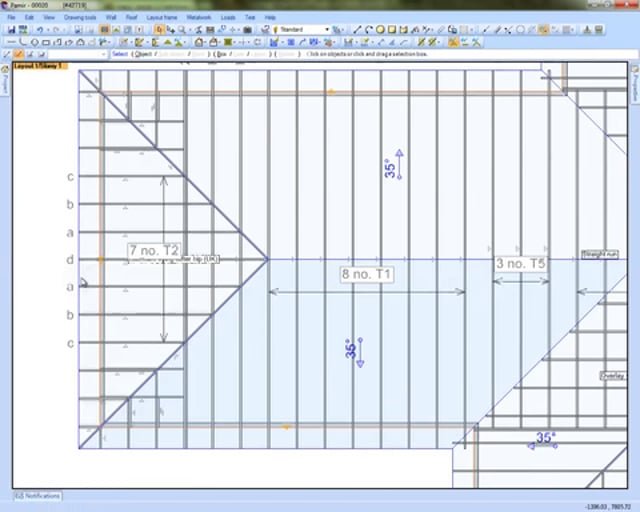The image size is (640, 512).
Task: Open the Roof menu
Action: (x=131, y=18)
